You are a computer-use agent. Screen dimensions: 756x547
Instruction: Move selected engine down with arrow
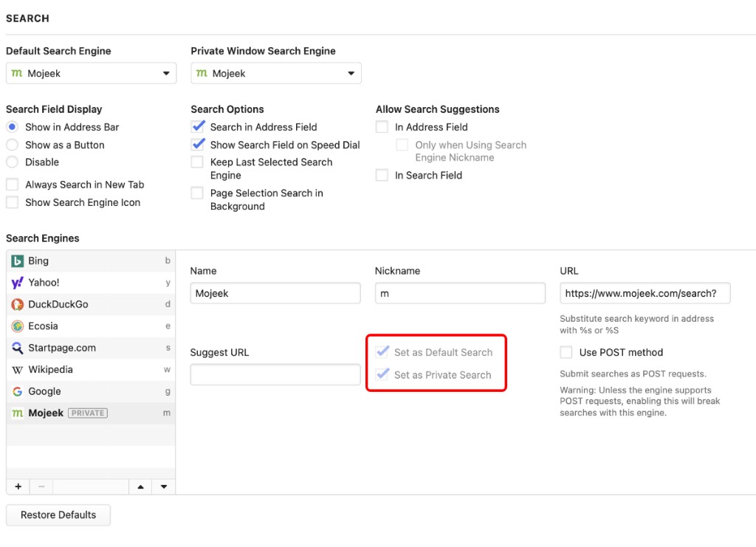(164, 486)
